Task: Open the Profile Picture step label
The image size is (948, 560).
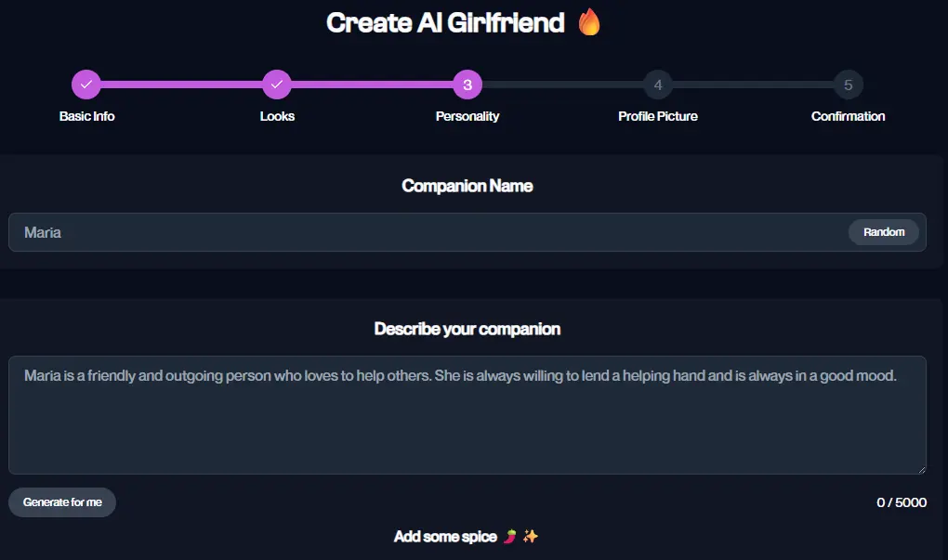Action: 658,116
